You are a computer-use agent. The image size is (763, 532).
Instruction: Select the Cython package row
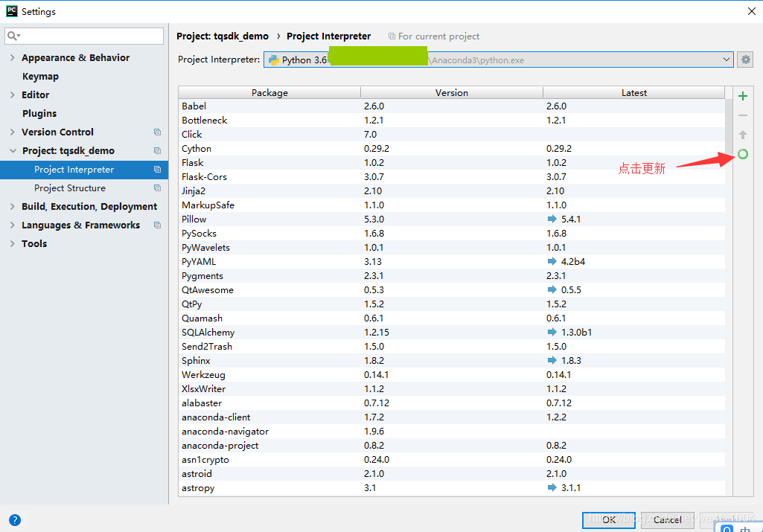tap(452, 148)
